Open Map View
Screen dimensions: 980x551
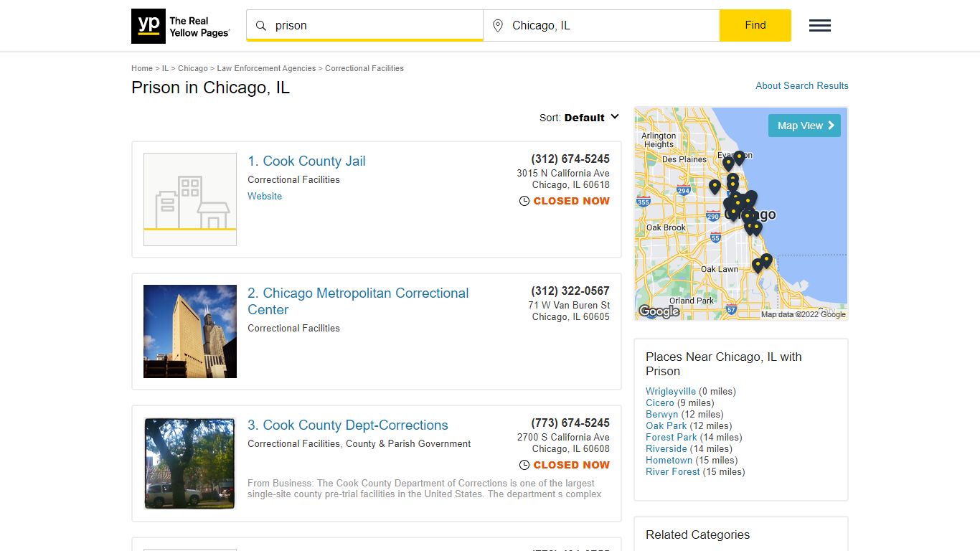click(804, 126)
